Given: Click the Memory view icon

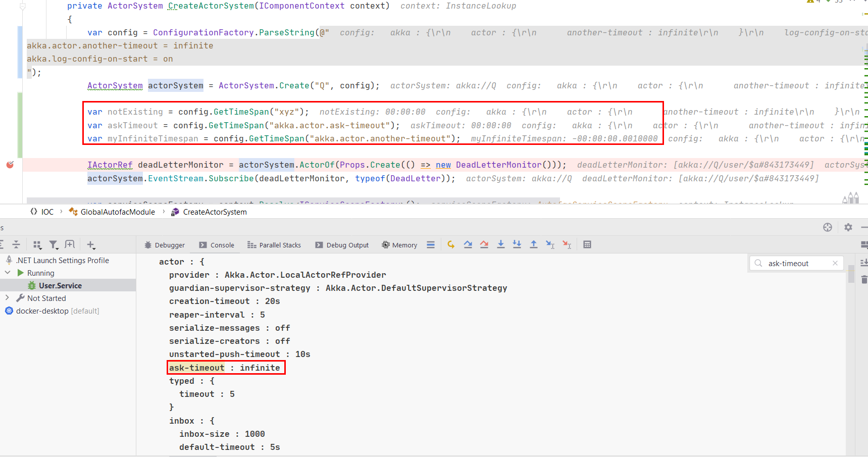Looking at the screenshot, I should click(399, 244).
